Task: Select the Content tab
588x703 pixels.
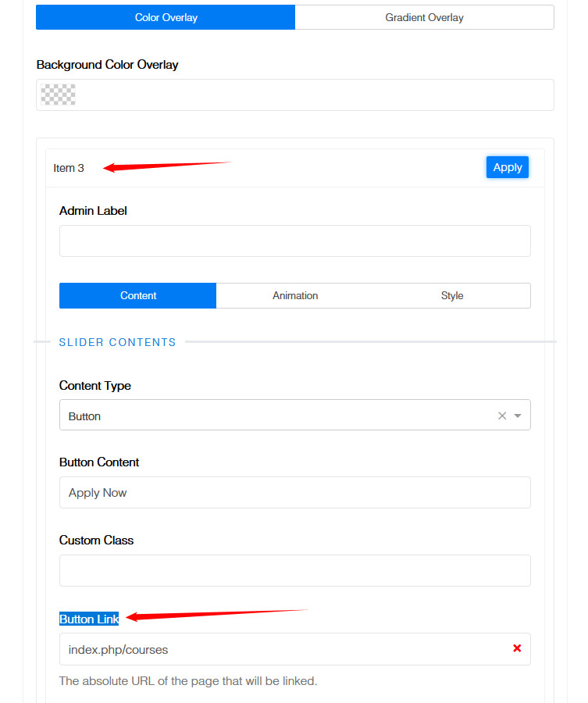Action: (x=138, y=295)
